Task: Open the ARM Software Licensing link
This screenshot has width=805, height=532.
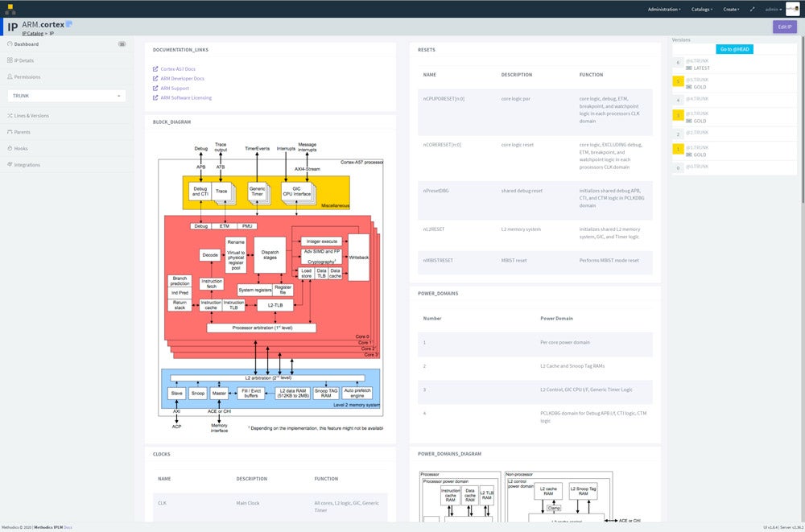Action: pos(186,97)
